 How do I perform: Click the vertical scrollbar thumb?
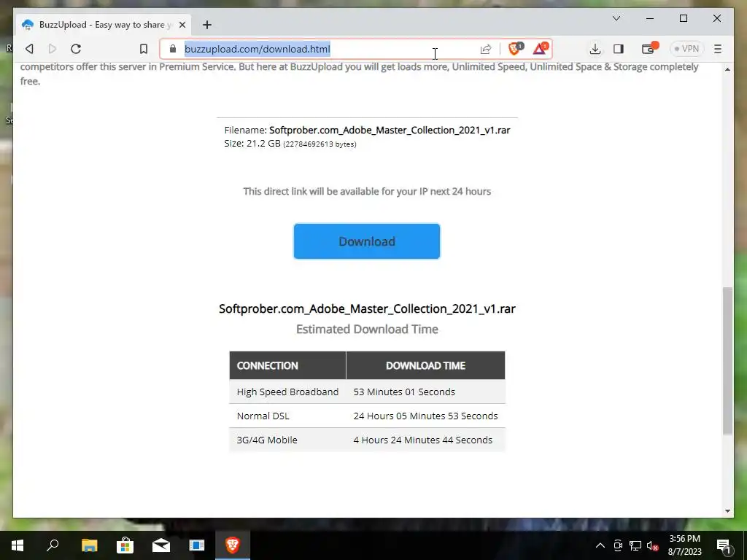[x=727, y=360]
